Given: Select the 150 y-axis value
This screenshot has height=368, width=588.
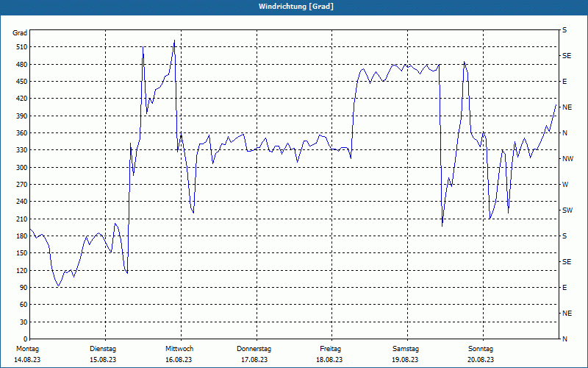Looking at the screenshot, I should coord(22,253).
